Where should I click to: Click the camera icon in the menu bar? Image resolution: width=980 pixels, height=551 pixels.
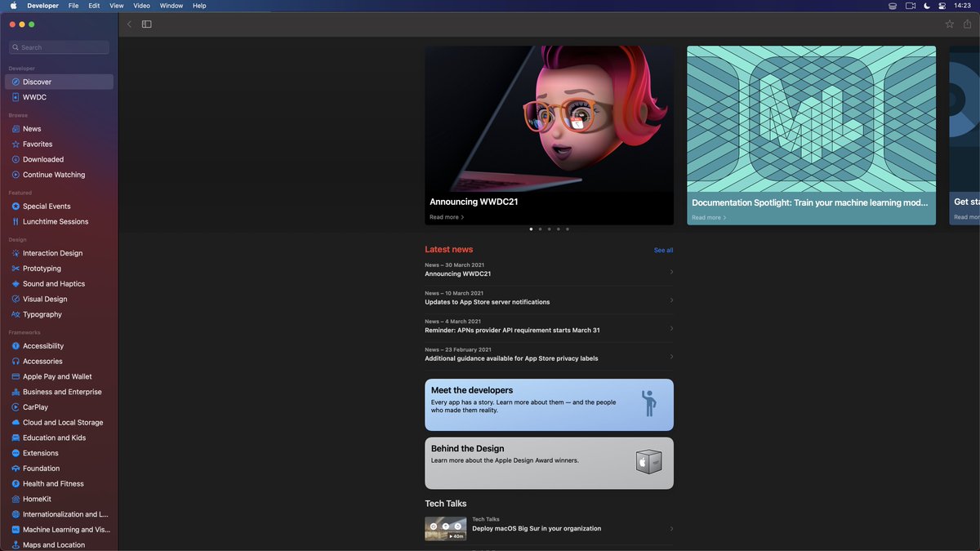click(x=911, y=6)
